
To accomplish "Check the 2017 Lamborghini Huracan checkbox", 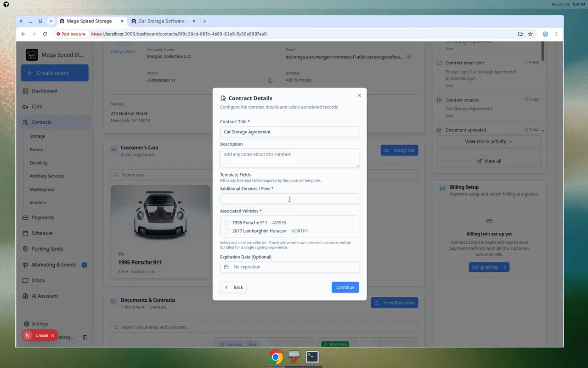I will click(226, 231).
